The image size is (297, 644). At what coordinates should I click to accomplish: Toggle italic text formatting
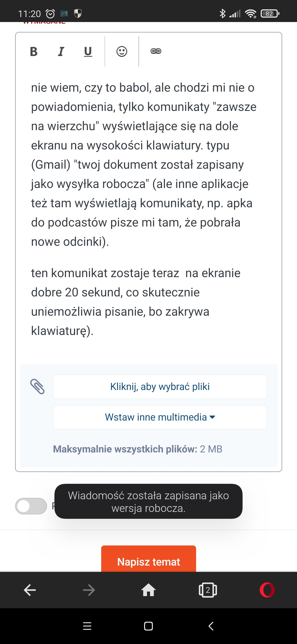click(x=61, y=51)
